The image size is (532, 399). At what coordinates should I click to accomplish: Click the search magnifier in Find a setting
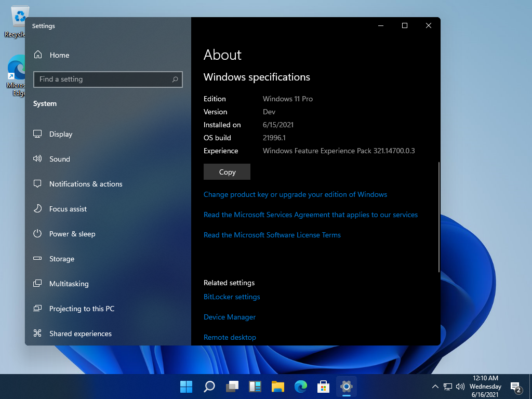175,79
